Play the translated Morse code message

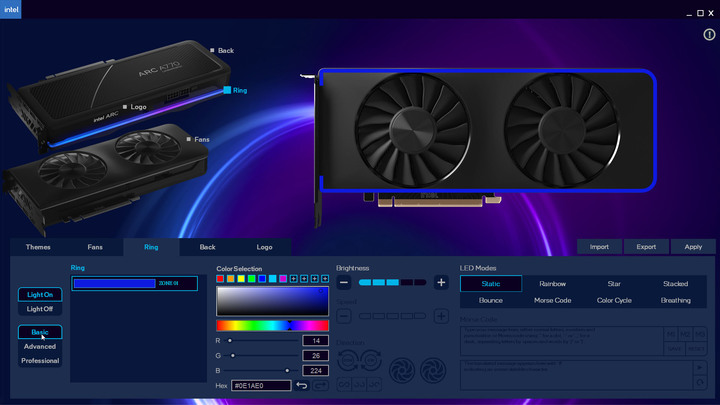pos(699,367)
